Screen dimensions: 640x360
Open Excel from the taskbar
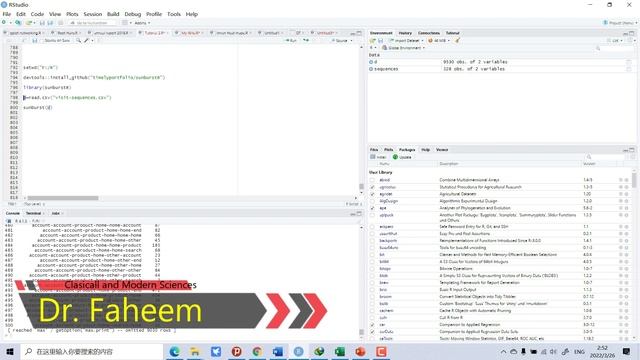(340, 351)
